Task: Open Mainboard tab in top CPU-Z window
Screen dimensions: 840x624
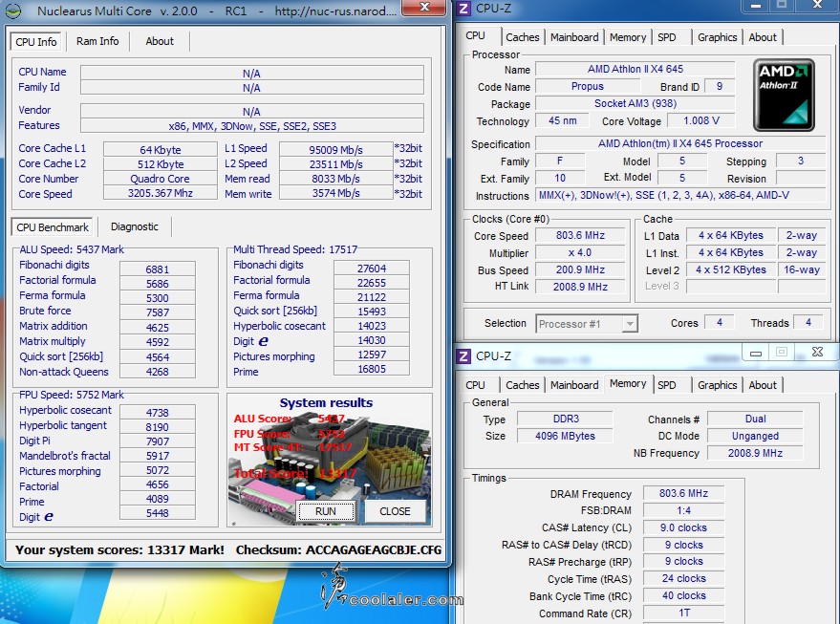Action: click(x=574, y=37)
